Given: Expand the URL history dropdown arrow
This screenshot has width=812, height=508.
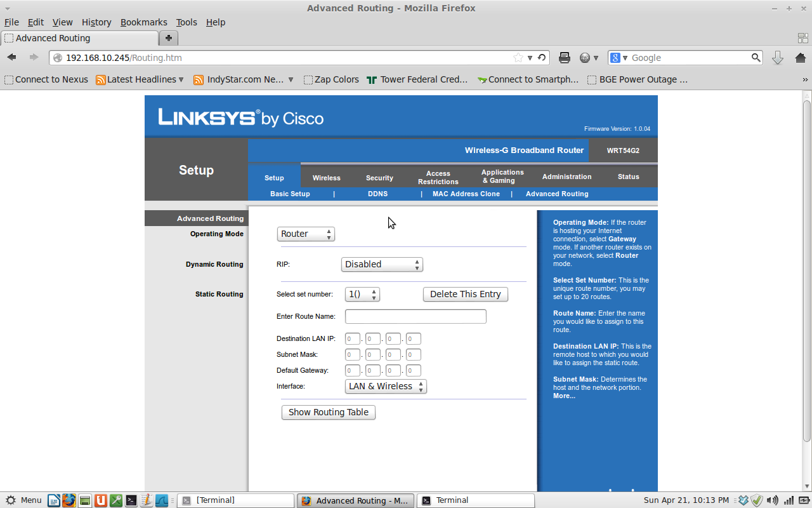Looking at the screenshot, I should (x=530, y=58).
